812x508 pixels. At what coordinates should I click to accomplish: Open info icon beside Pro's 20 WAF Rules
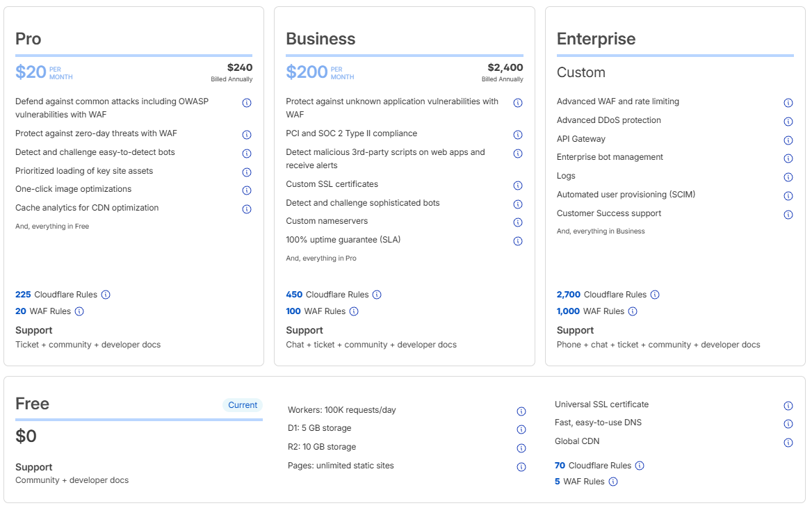click(x=79, y=311)
